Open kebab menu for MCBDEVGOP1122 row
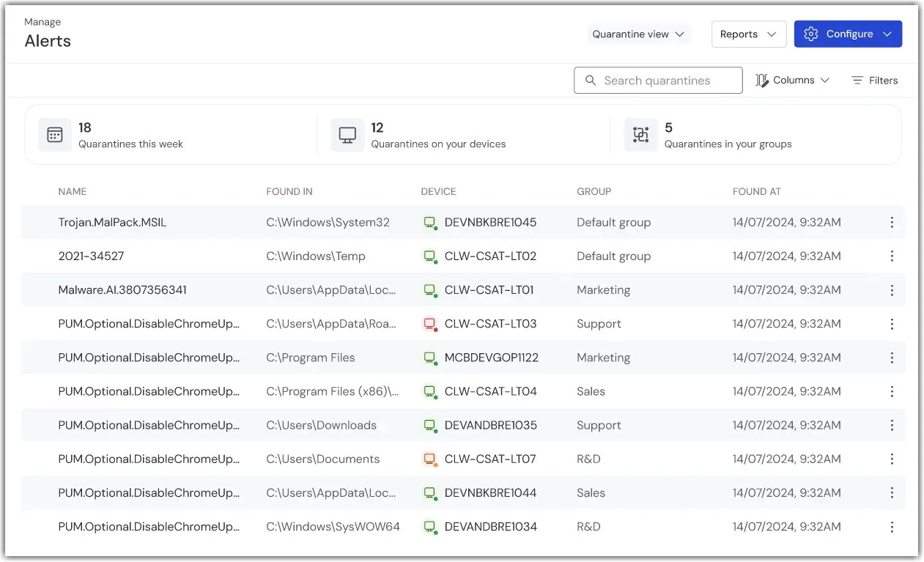This screenshot has width=924, height=562. [x=892, y=358]
